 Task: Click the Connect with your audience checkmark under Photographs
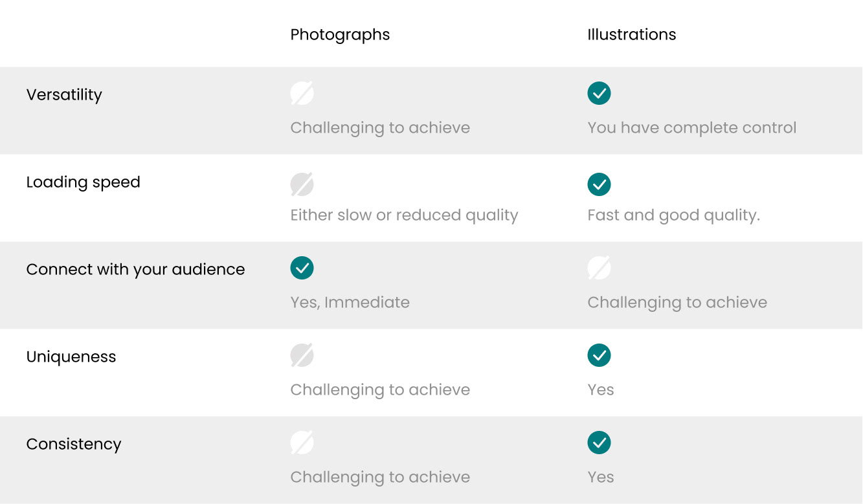302,268
